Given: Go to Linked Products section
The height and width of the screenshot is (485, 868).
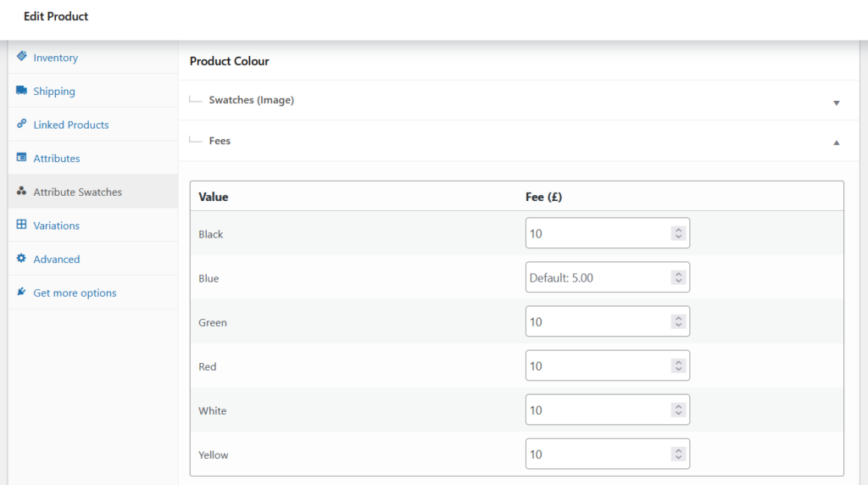Looking at the screenshot, I should [71, 125].
